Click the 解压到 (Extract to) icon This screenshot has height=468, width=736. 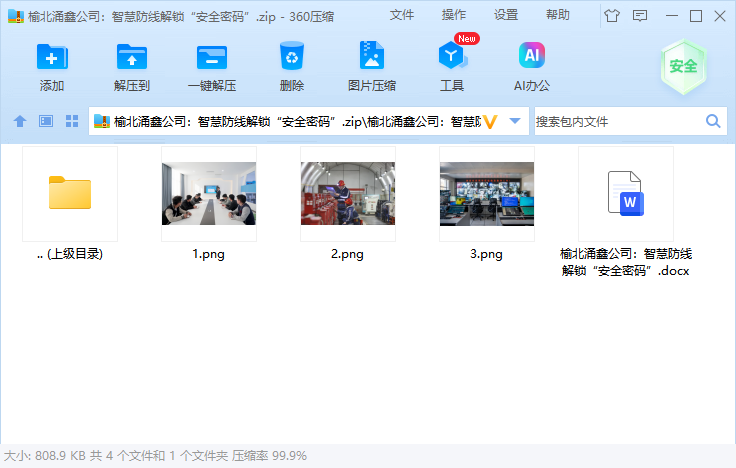(132, 57)
